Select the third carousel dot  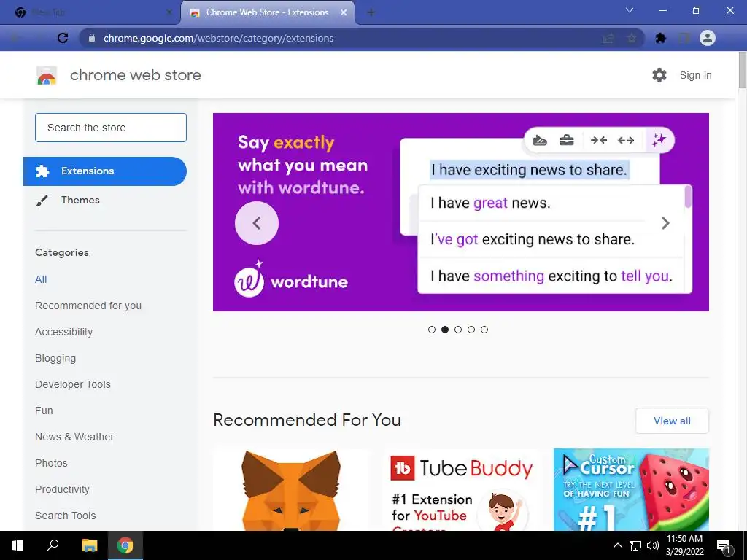(458, 330)
